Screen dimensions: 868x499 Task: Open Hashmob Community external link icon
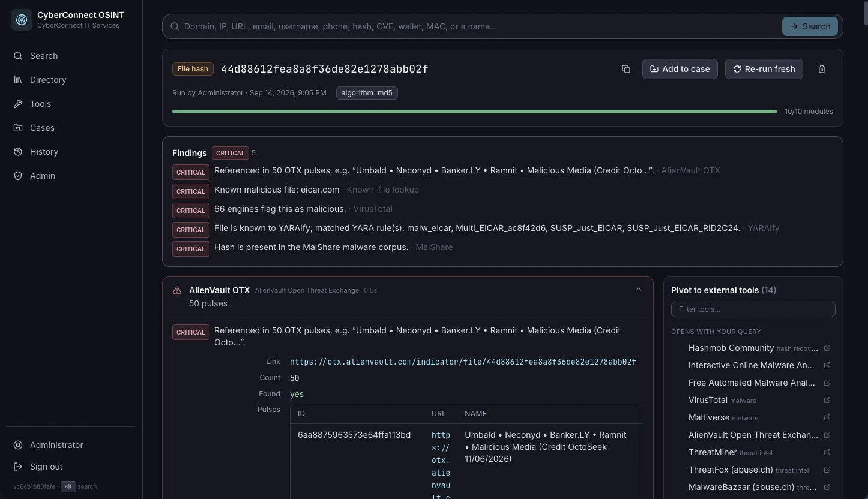pos(827,348)
